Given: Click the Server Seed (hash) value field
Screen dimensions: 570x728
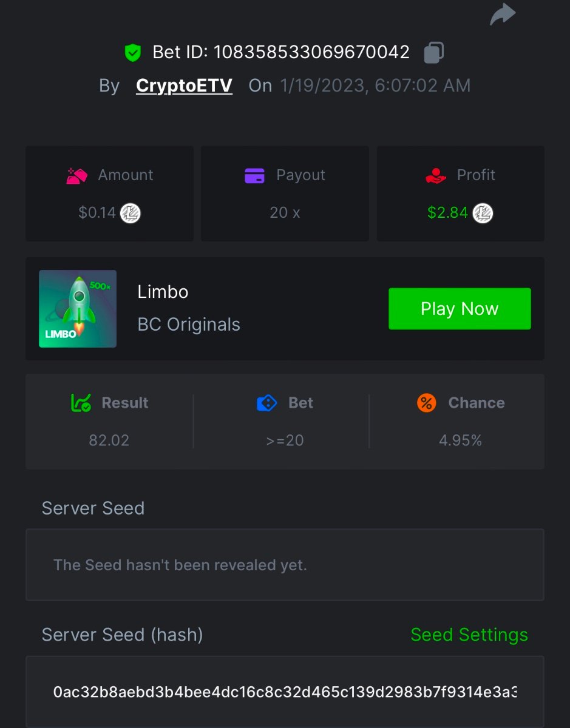Looking at the screenshot, I should [x=285, y=692].
